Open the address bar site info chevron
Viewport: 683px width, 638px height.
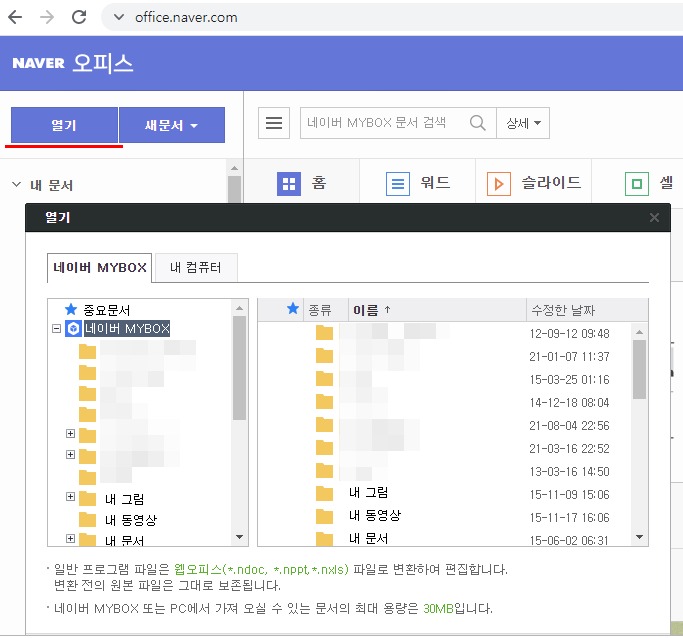click(118, 17)
